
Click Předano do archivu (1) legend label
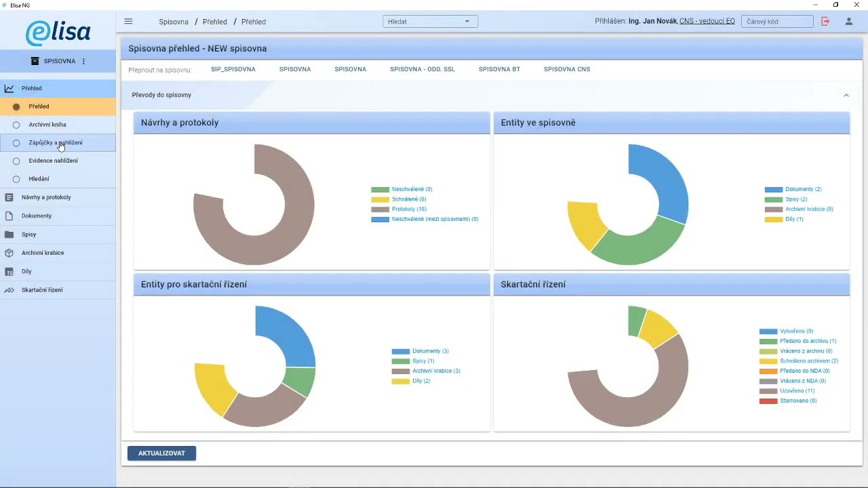pos(808,342)
